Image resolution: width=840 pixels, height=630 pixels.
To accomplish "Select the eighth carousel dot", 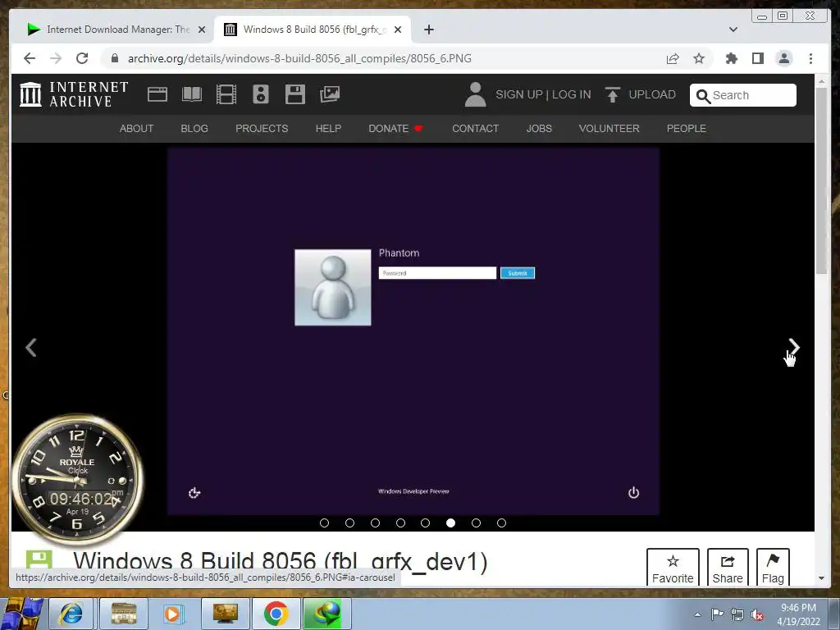I will click(x=501, y=523).
